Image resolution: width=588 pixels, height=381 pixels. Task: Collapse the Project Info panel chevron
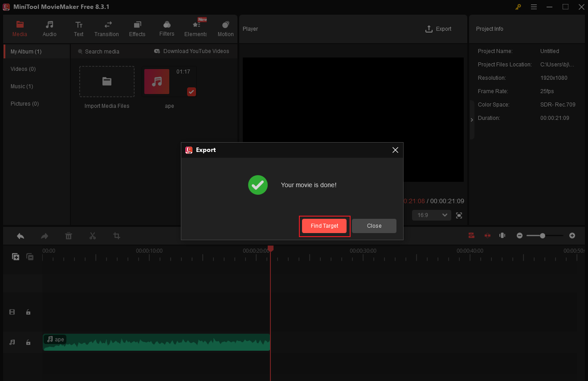[x=472, y=119]
